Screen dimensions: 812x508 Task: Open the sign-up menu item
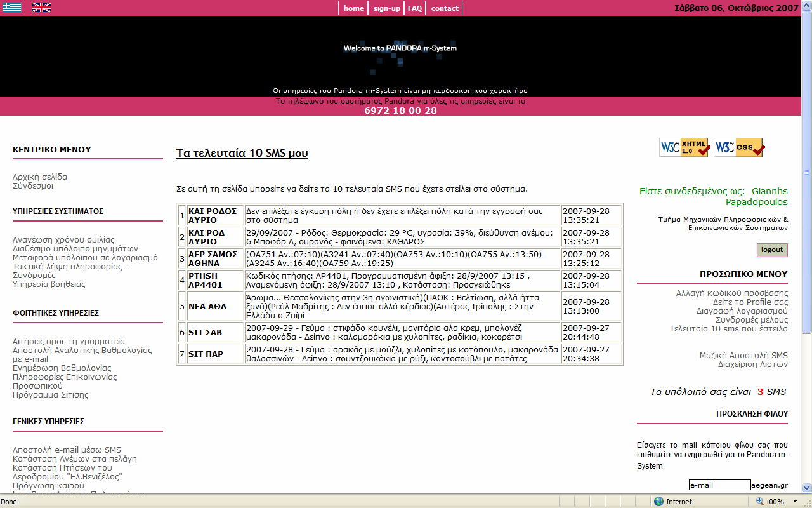tap(386, 8)
